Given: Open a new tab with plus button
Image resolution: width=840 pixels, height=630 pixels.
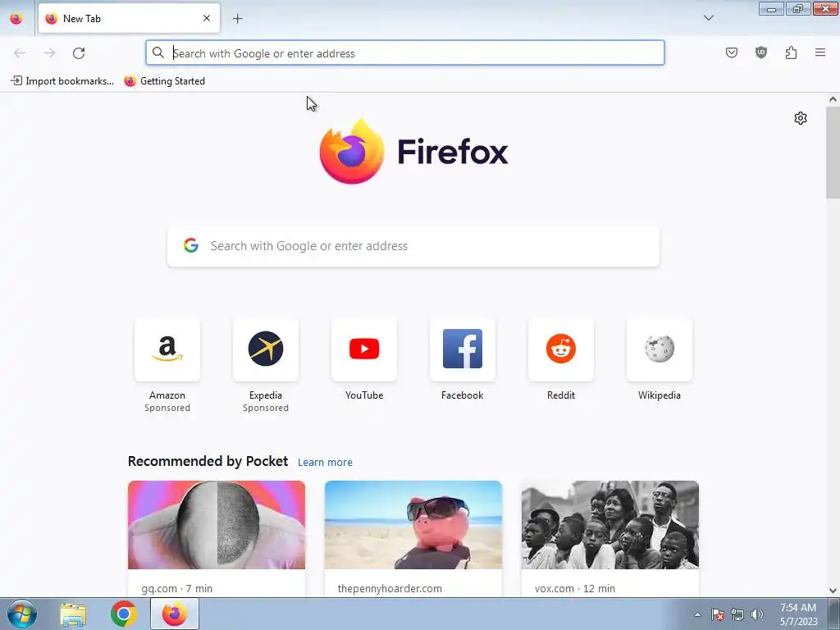Looking at the screenshot, I should tap(237, 18).
